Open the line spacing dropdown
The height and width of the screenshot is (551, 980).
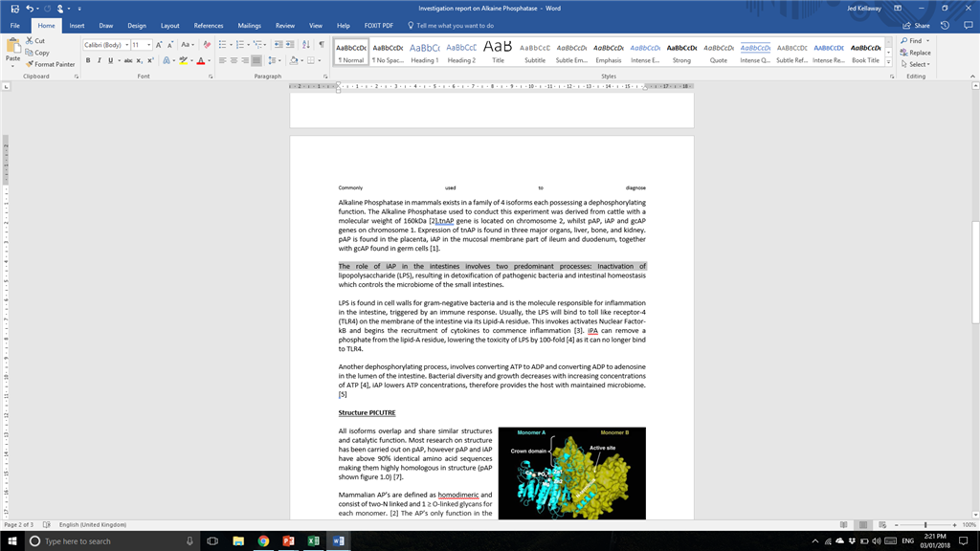(x=274, y=60)
